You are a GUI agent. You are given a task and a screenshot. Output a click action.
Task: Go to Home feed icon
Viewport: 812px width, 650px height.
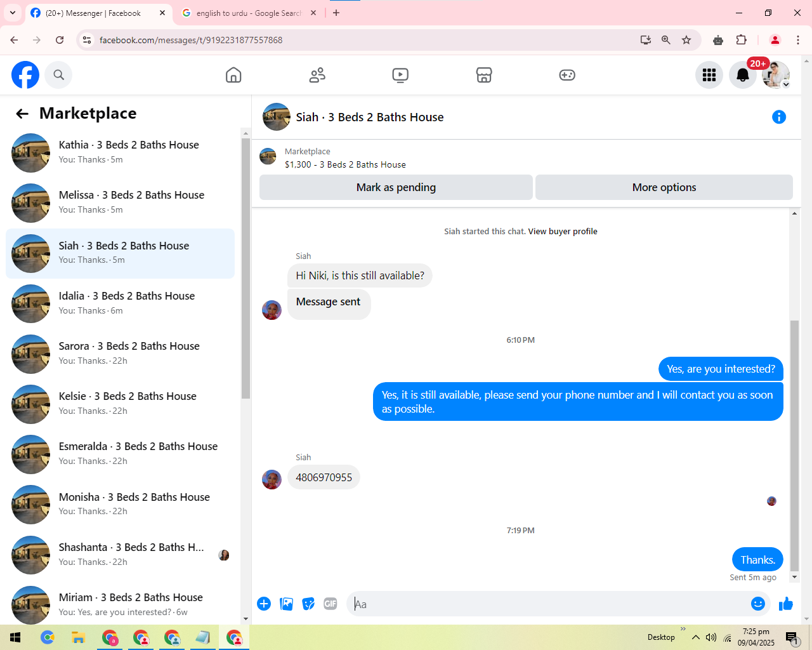[x=233, y=75]
